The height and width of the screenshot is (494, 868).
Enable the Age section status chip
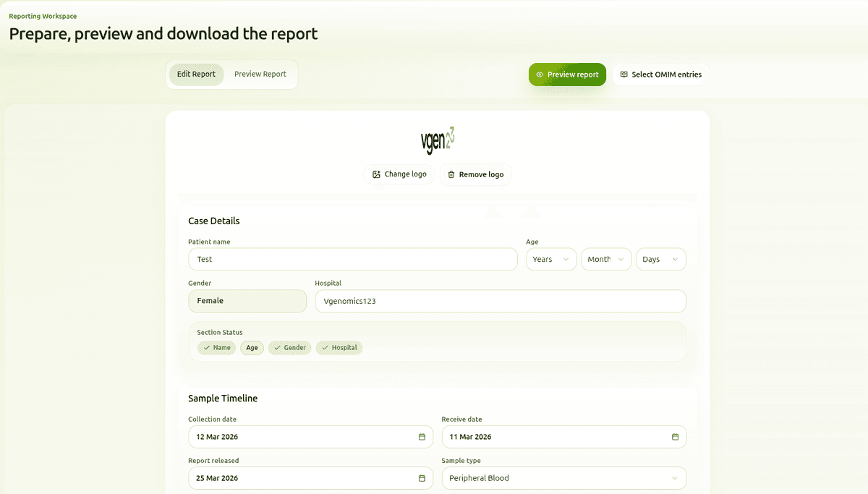point(252,347)
